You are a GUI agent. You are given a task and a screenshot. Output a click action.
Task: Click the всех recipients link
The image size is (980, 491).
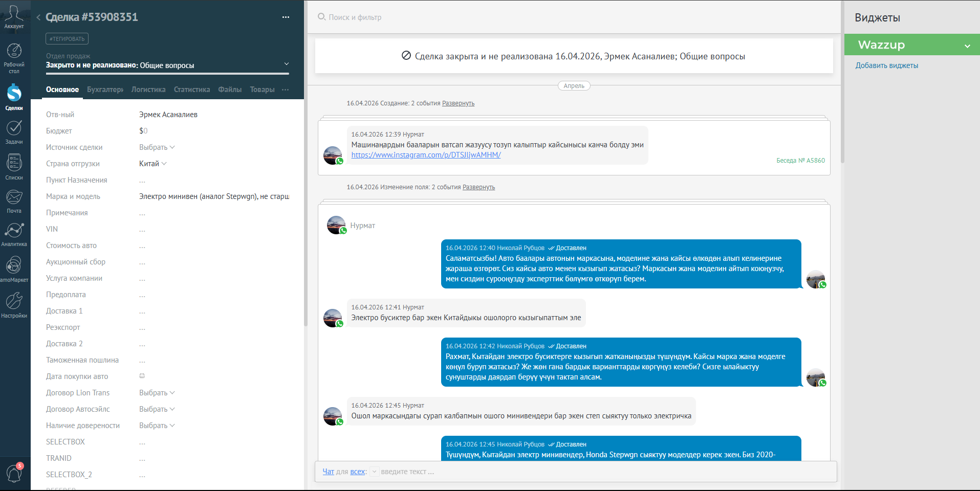pyautogui.click(x=357, y=472)
